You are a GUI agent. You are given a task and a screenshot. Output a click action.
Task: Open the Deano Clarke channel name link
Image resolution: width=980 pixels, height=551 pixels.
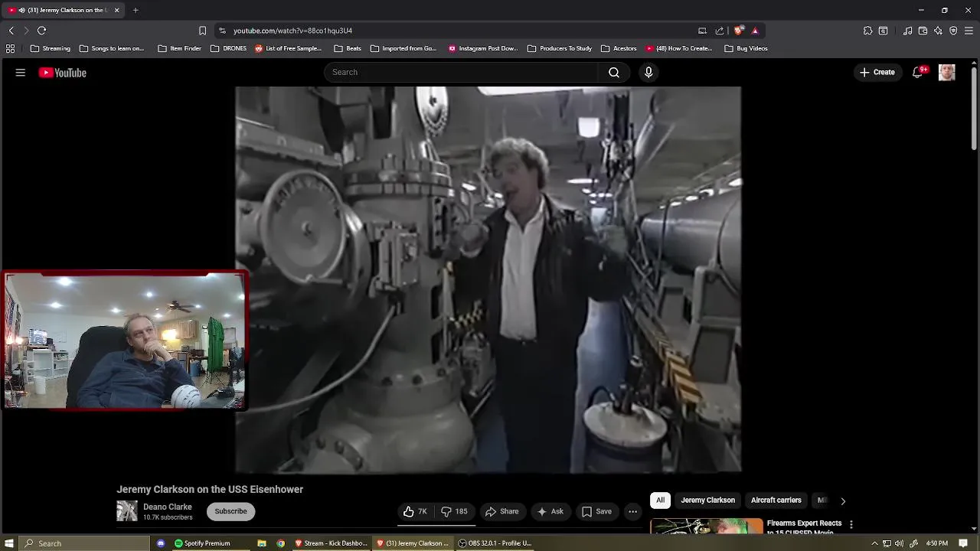(168, 507)
